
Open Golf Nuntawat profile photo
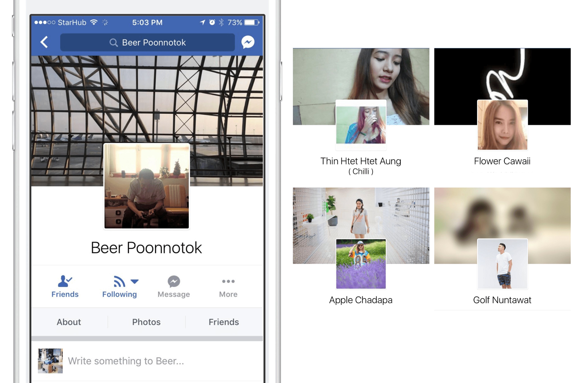coord(502,264)
